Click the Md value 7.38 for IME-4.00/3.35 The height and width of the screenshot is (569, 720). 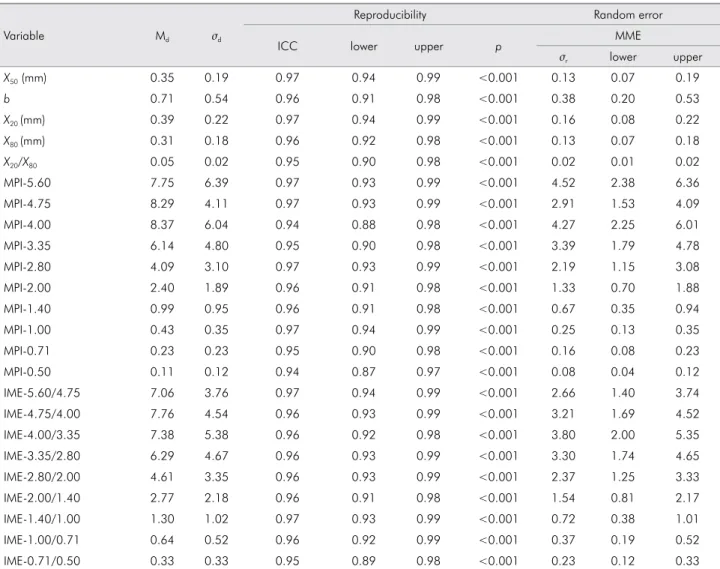coord(162,435)
